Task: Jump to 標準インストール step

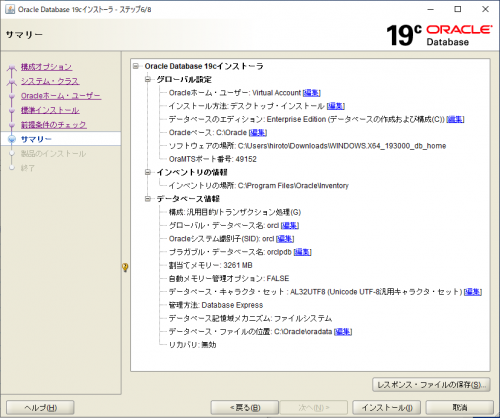Action: [x=50, y=110]
